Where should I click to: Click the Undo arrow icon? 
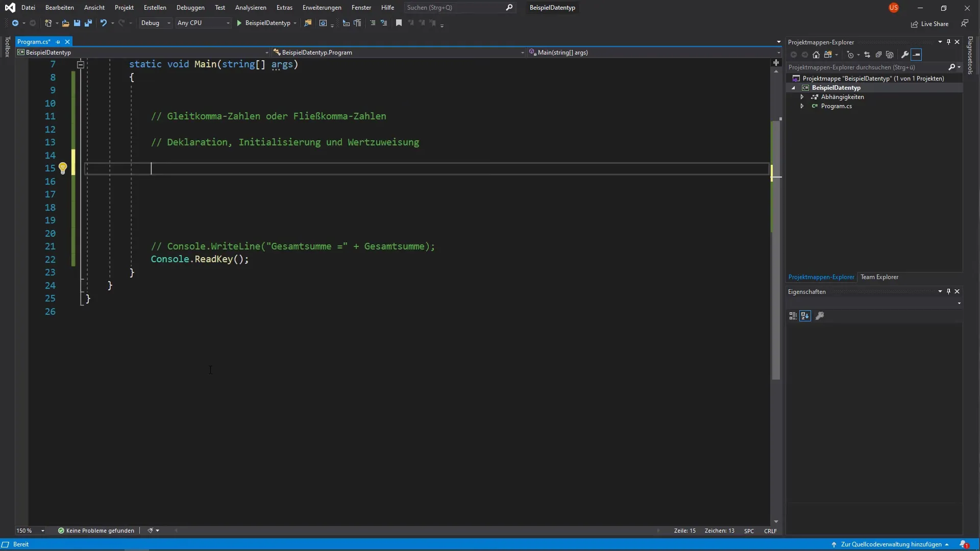(103, 23)
